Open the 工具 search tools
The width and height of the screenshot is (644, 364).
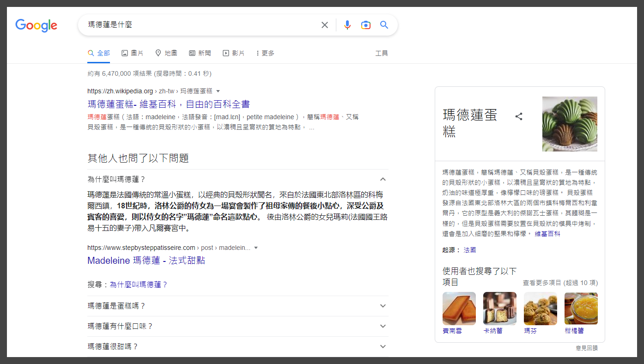382,53
